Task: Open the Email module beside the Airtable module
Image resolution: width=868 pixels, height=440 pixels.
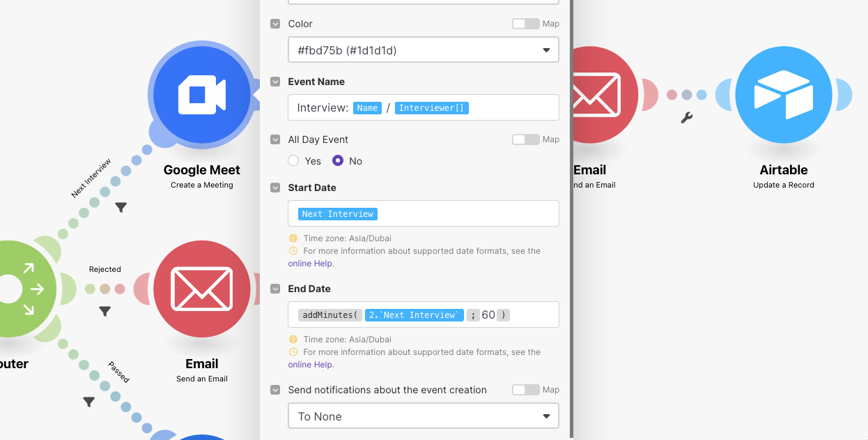Action: click(x=605, y=94)
